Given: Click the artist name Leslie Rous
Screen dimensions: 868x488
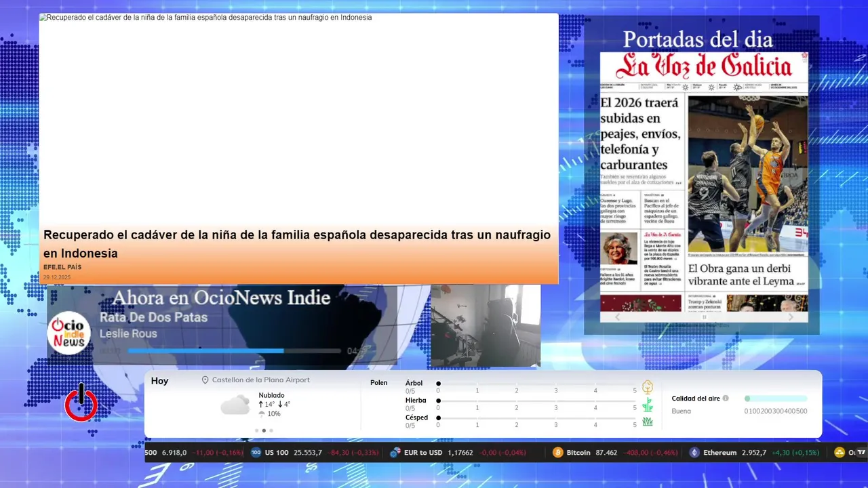Looking at the screenshot, I should pos(128,333).
